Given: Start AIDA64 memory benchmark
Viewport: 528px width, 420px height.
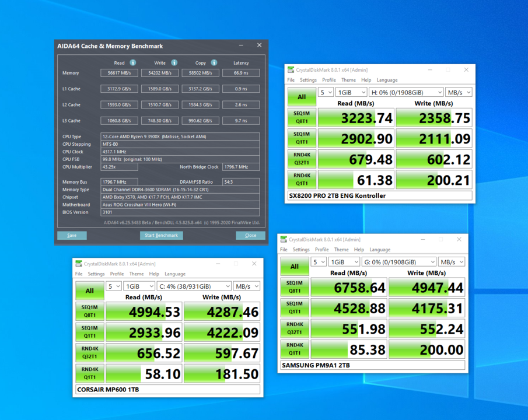Looking at the screenshot, I should tap(161, 235).
